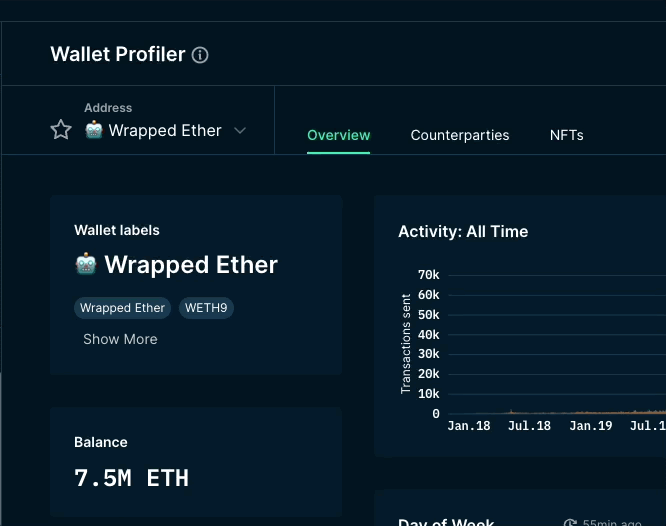
Task: Click the Wallet Profiler page heading
Action: point(118,54)
